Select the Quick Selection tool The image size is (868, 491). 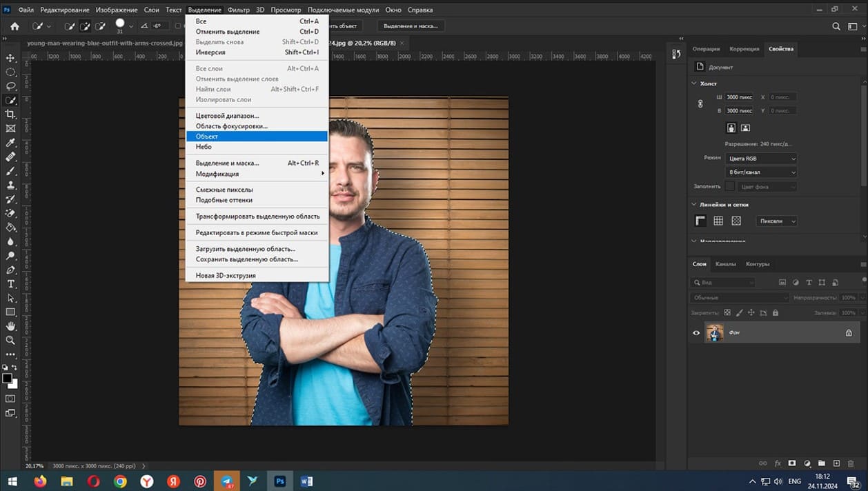10,101
